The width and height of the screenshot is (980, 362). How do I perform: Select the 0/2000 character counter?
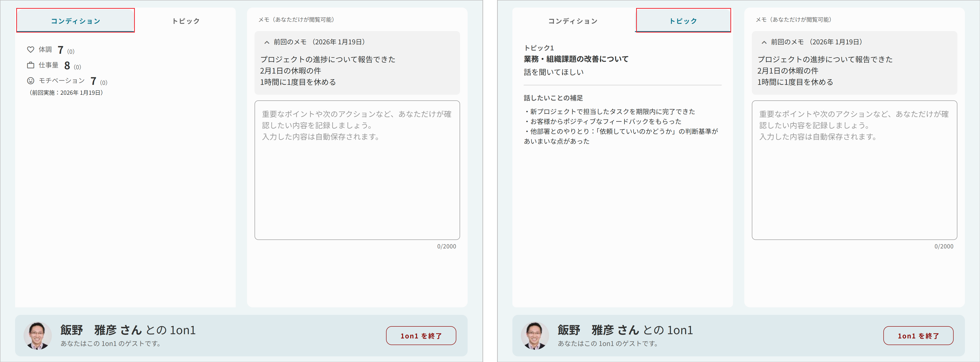[x=447, y=246]
